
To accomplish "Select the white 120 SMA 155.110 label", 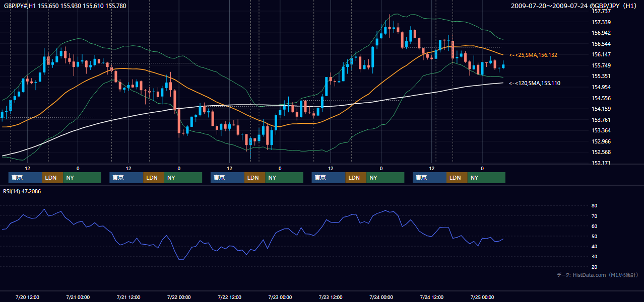I will [x=535, y=83].
